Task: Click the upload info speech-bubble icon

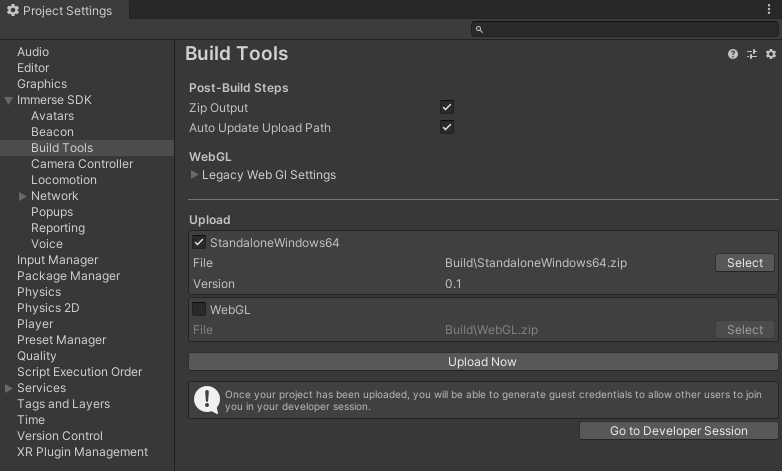Action: tap(206, 400)
